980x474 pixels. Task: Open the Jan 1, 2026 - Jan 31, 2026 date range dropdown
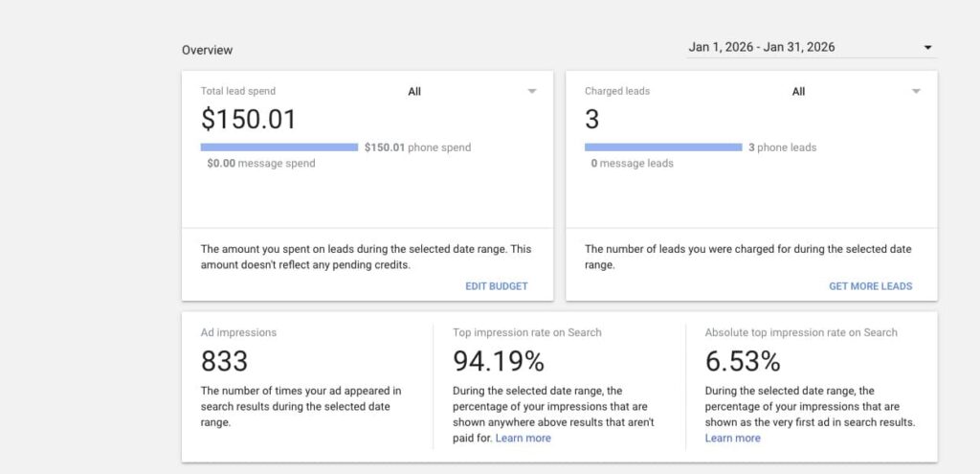pos(812,48)
